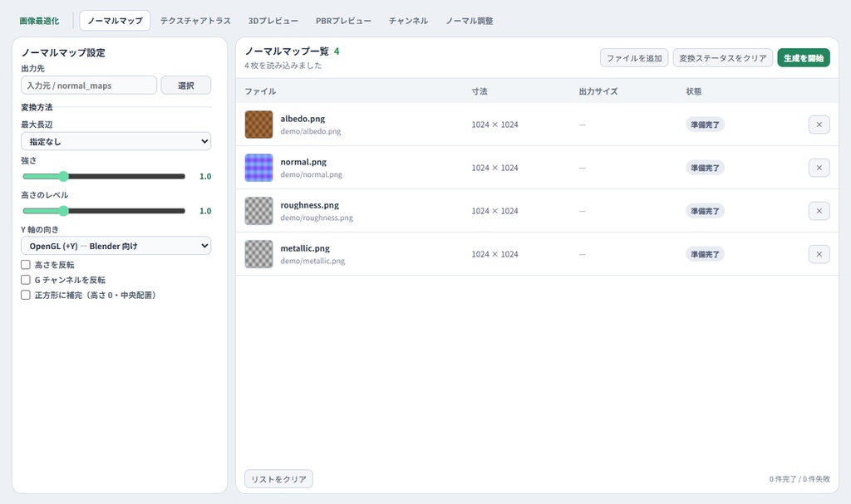The image size is (851, 504).
Task: Click the 出力先 path input field
Action: coord(89,86)
